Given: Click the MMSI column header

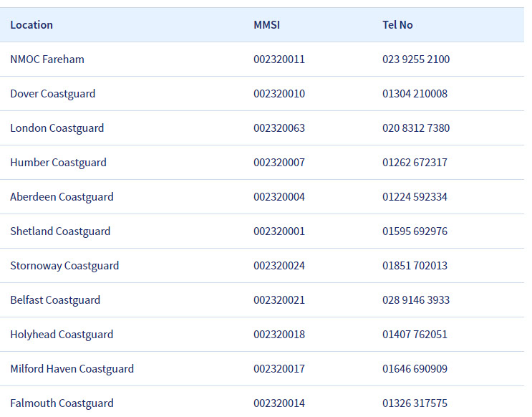Looking at the screenshot, I should click(266, 25).
